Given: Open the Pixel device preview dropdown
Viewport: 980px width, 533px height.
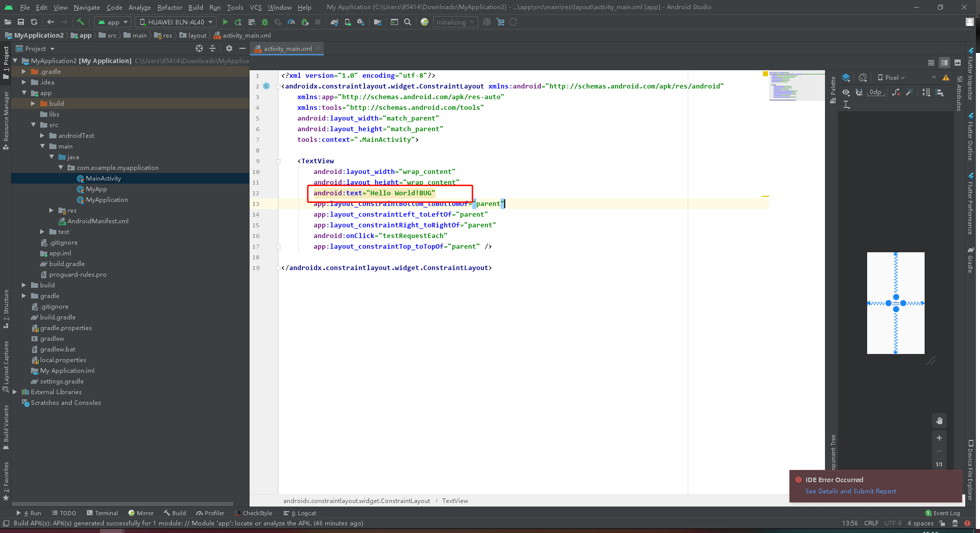Looking at the screenshot, I should 891,78.
